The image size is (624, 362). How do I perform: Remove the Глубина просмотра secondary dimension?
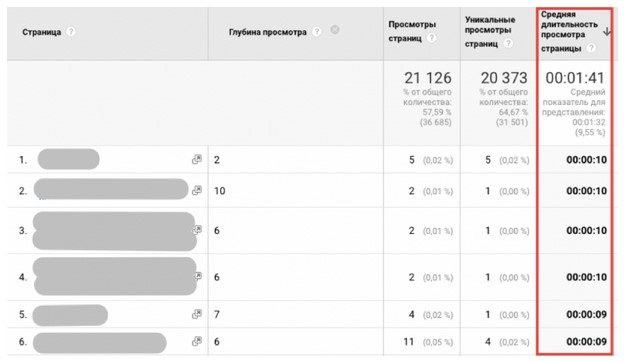pyautogui.click(x=335, y=29)
